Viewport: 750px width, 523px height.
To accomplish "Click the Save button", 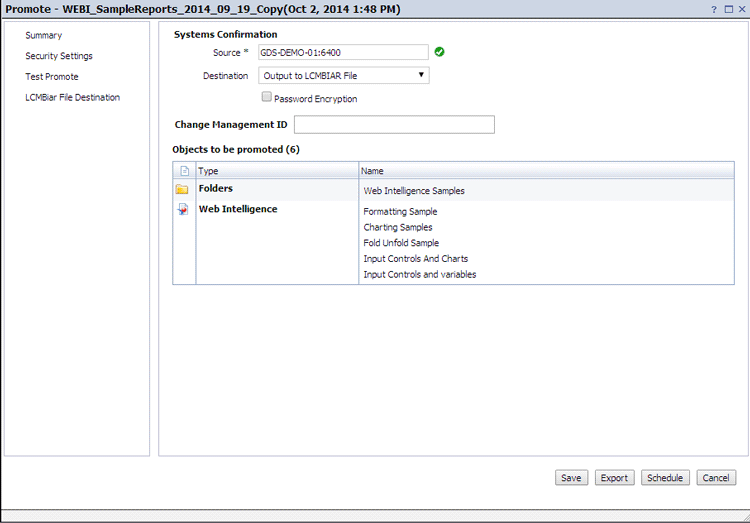I will point(571,478).
